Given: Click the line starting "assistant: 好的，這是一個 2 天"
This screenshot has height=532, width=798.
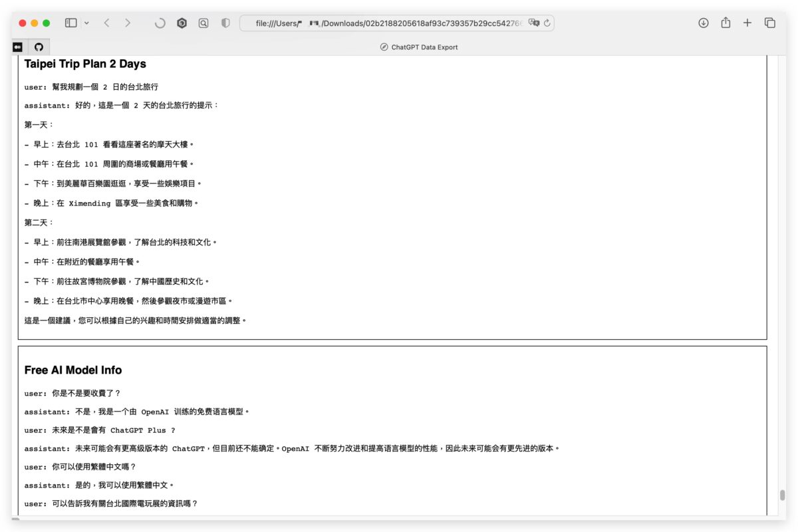Looking at the screenshot, I should tap(122, 105).
